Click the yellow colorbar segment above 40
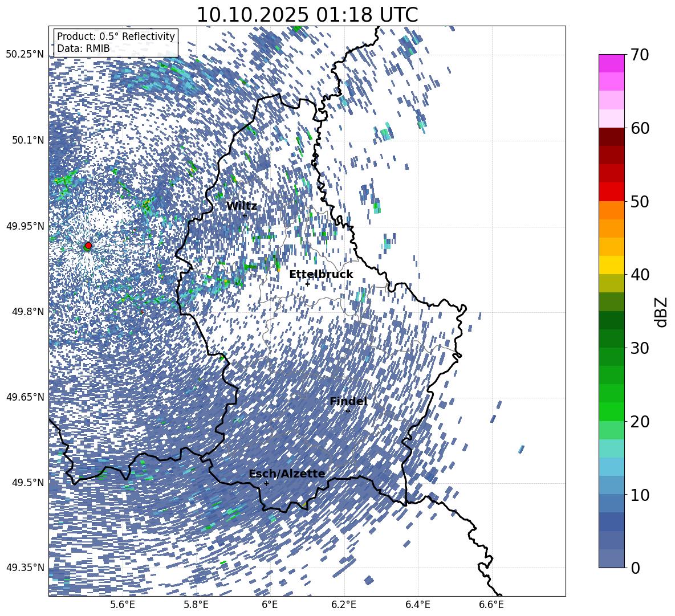 point(611,265)
